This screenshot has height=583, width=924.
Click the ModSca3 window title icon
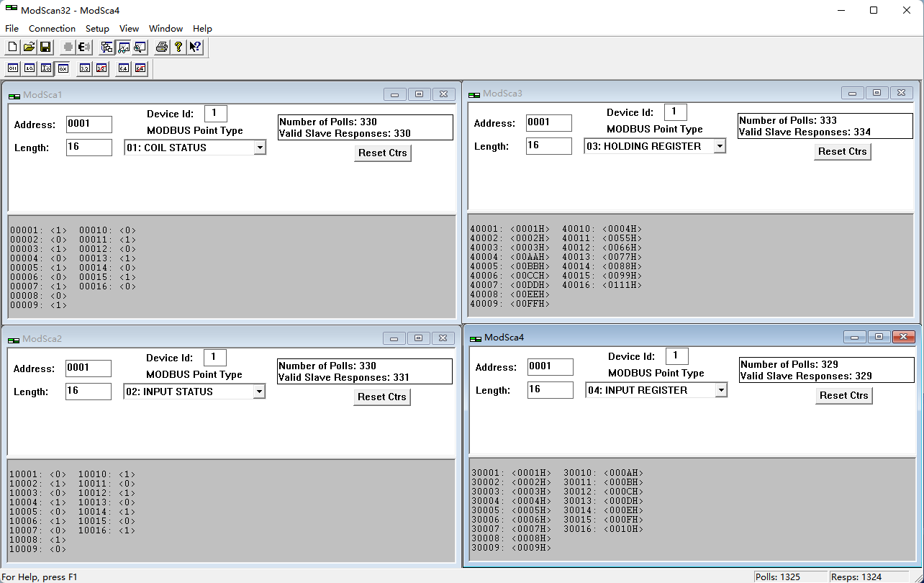coord(474,94)
